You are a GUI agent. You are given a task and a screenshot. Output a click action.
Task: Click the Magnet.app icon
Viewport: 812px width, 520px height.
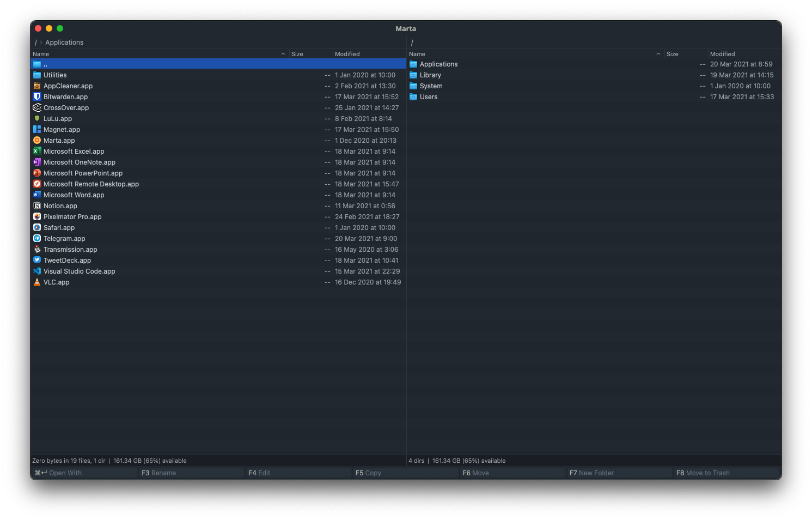pos(37,130)
